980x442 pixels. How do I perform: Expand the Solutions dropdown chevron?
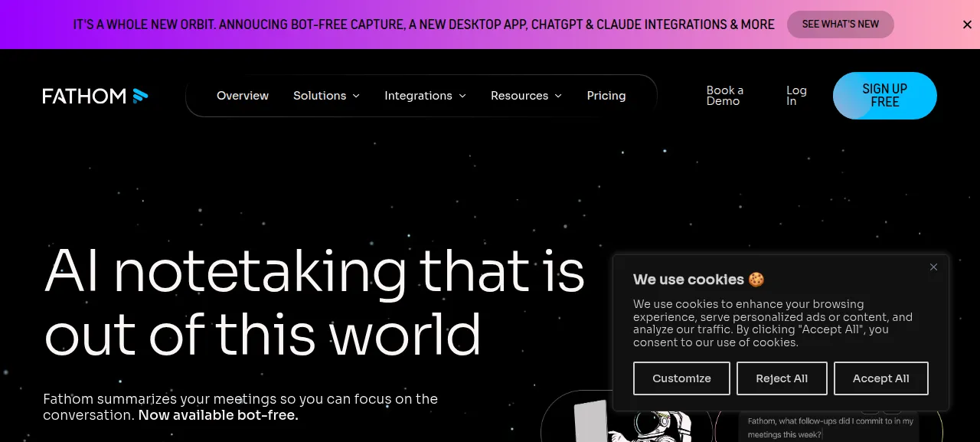[356, 96]
